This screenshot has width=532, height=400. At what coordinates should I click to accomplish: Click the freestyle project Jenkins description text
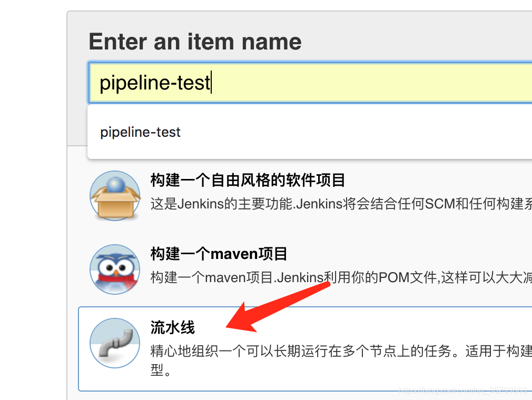tap(341, 204)
